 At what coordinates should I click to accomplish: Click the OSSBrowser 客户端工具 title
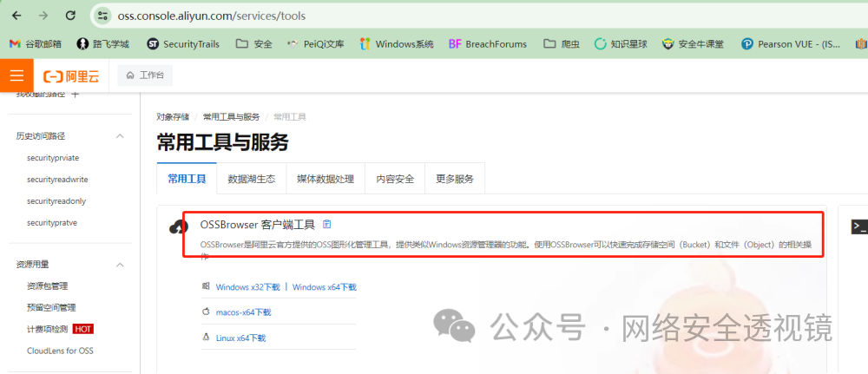tap(258, 225)
